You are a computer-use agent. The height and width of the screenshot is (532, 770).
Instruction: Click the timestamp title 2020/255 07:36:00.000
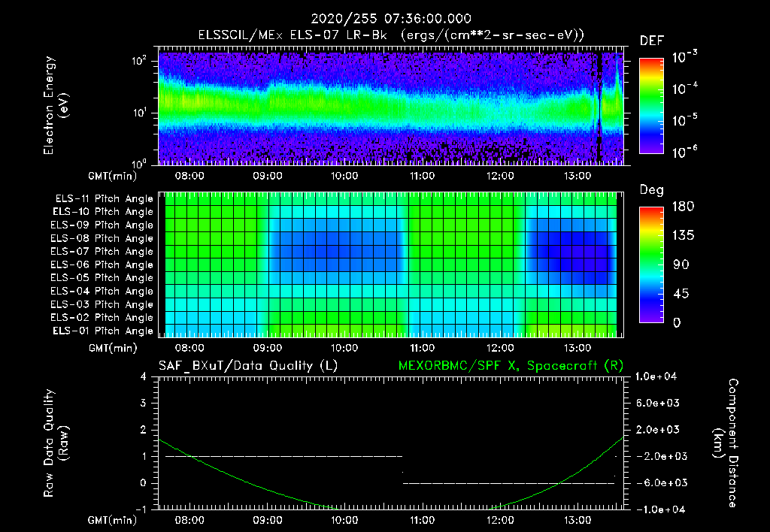coord(391,19)
